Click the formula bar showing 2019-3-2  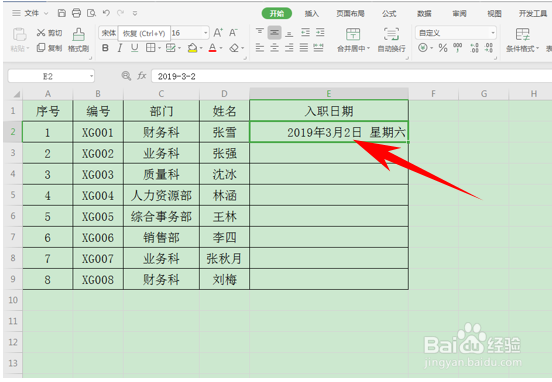coord(351,76)
